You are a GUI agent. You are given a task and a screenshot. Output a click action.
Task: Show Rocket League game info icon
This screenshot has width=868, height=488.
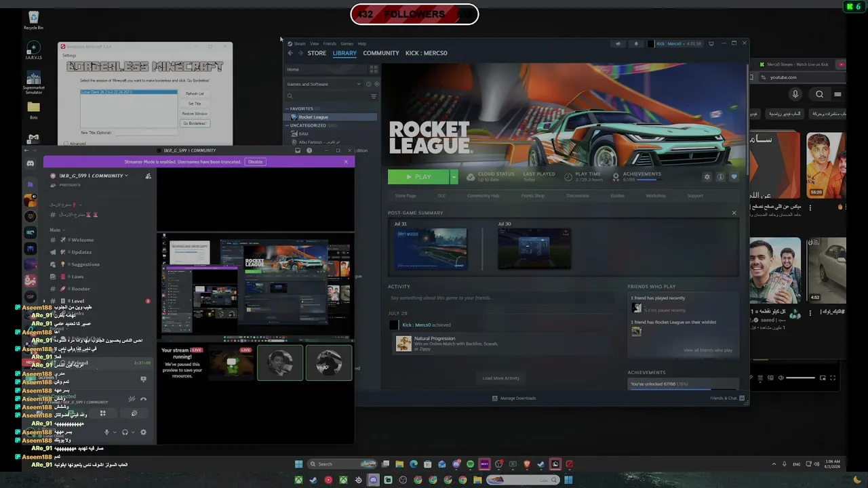point(720,177)
